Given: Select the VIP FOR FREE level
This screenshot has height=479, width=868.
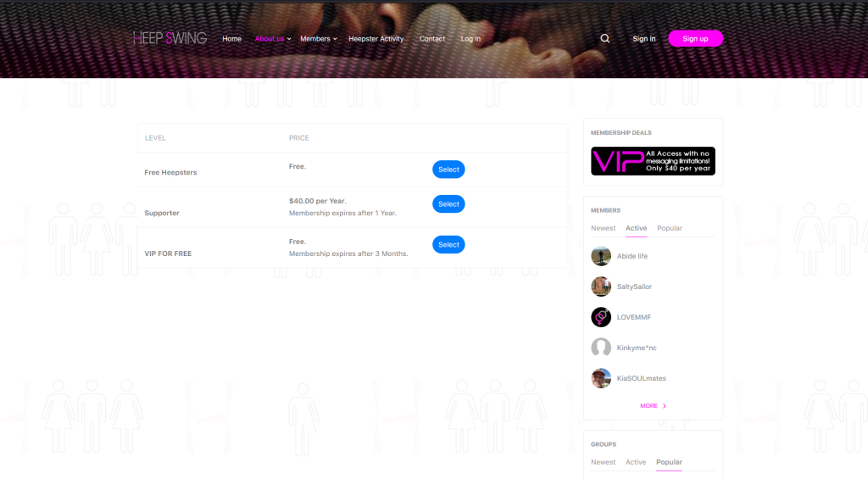Looking at the screenshot, I should coord(448,244).
